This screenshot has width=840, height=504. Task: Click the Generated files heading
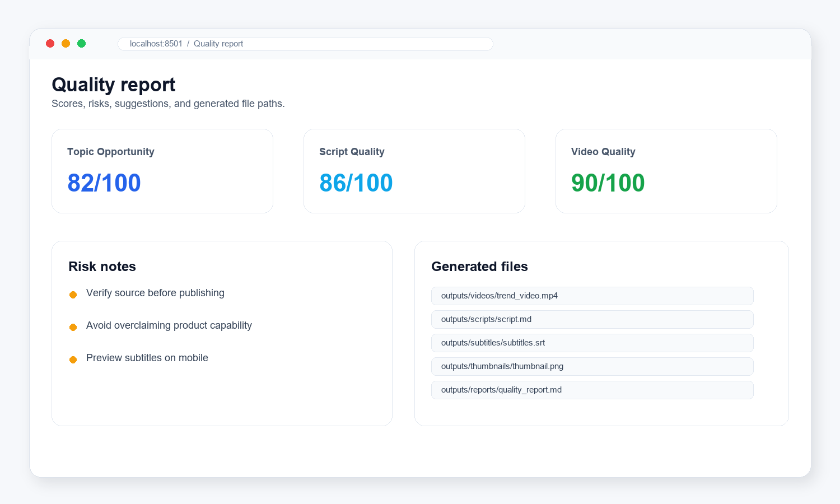(479, 267)
